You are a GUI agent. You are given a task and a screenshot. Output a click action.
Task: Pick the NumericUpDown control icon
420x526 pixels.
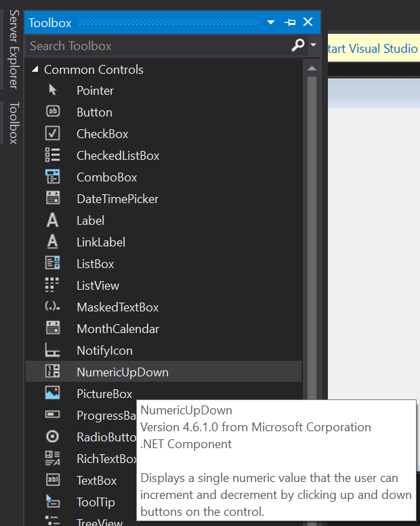(53, 371)
